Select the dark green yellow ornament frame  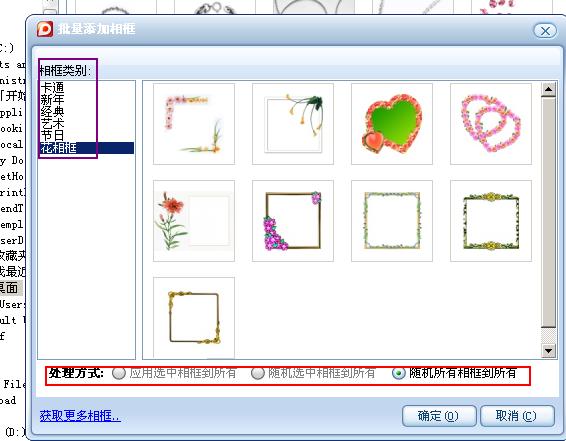pos(491,221)
